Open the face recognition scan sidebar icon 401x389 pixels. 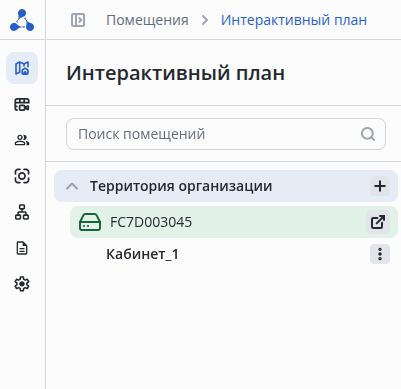(x=22, y=176)
